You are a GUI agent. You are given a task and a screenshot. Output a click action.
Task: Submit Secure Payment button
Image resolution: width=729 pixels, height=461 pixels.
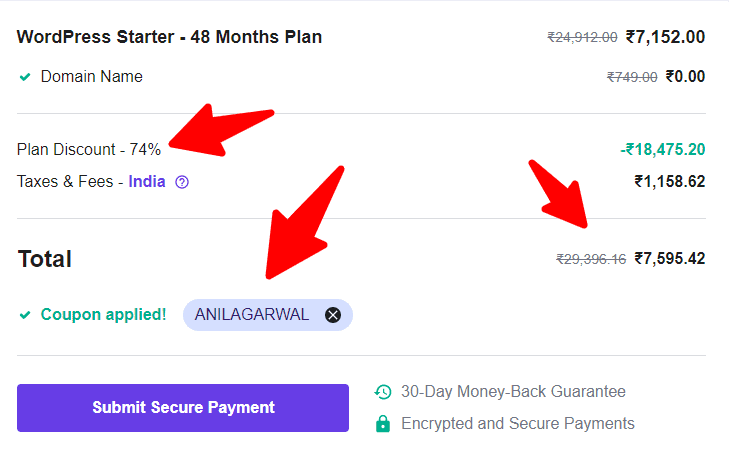(x=183, y=408)
